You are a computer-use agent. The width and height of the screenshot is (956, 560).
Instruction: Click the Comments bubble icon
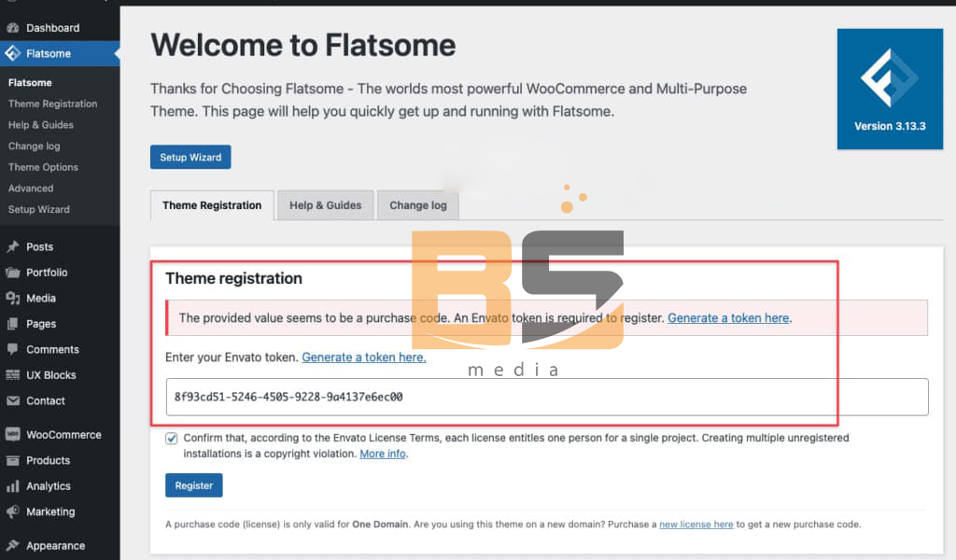coord(13,349)
